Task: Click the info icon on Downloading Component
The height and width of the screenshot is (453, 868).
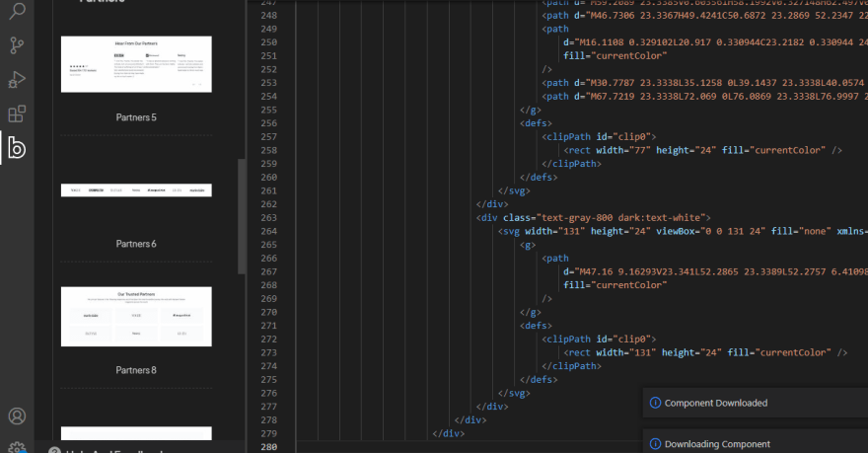Action: click(655, 444)
